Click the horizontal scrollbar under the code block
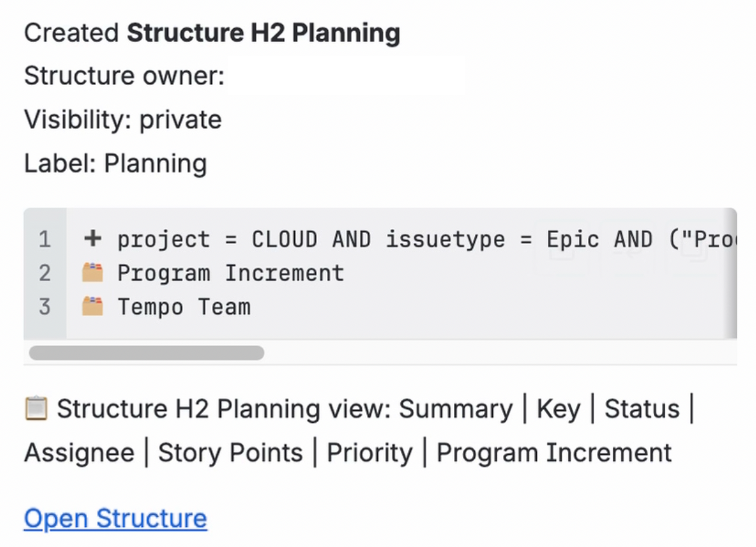Screen dimensions: 756x547 146,353
